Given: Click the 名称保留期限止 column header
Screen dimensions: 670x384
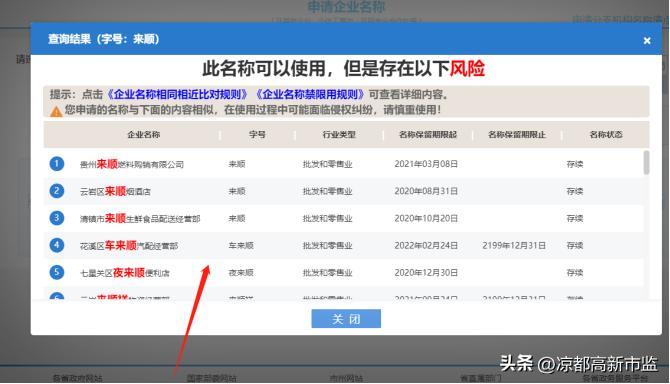Looking at the screenshot, I should coord(517,135).
